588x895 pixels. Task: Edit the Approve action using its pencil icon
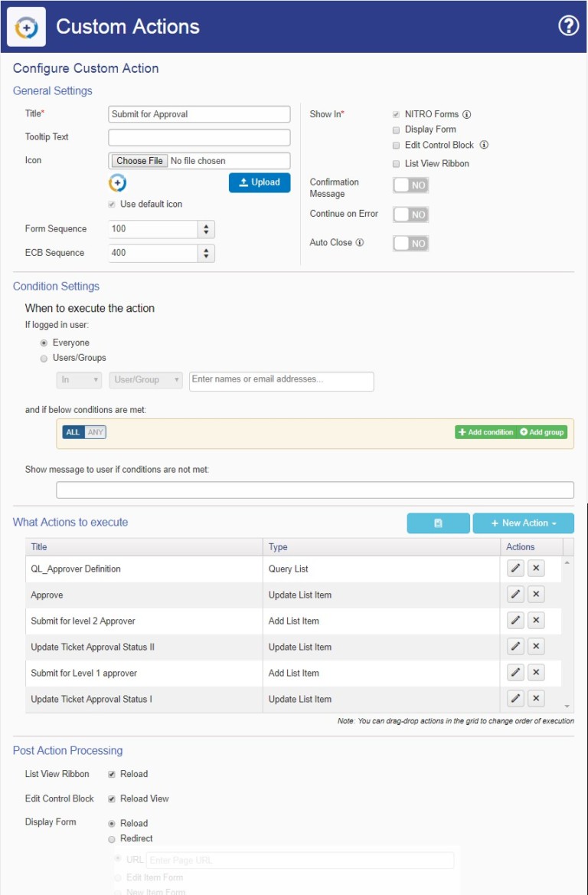coord(514,594)
